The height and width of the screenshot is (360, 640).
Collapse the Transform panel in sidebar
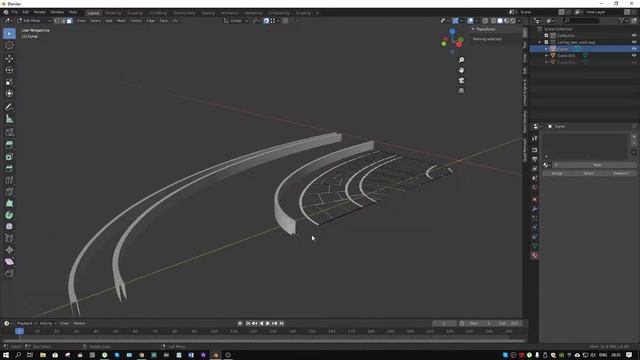click(x=473, y=29)
